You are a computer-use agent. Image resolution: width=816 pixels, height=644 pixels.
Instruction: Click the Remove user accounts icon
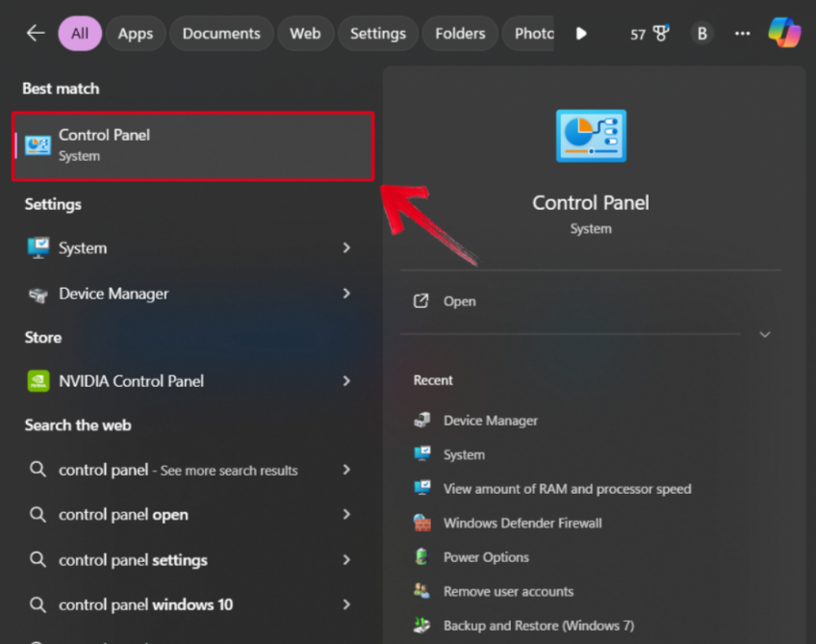pos(422,591)
